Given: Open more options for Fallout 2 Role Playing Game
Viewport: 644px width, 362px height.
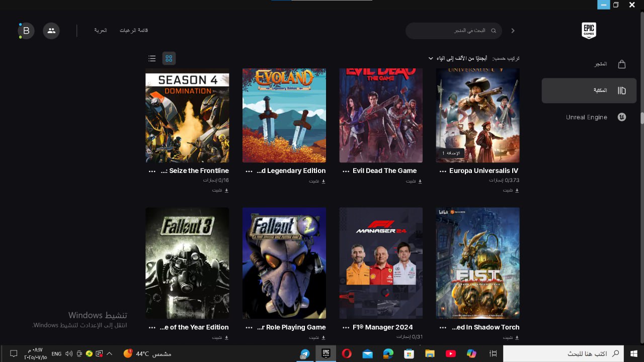Looking at the screenshot, I should pyautogui.click(x=249, y=327).
